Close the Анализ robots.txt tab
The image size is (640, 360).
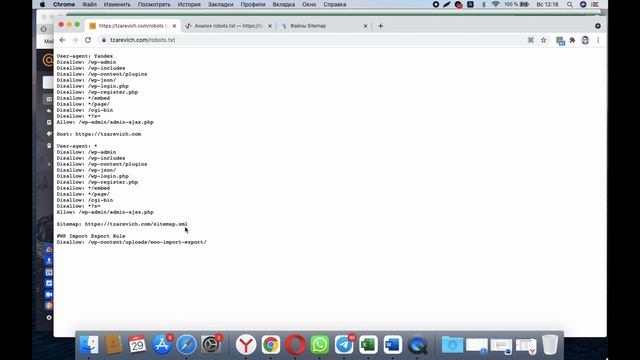click(x=270, y=26)
